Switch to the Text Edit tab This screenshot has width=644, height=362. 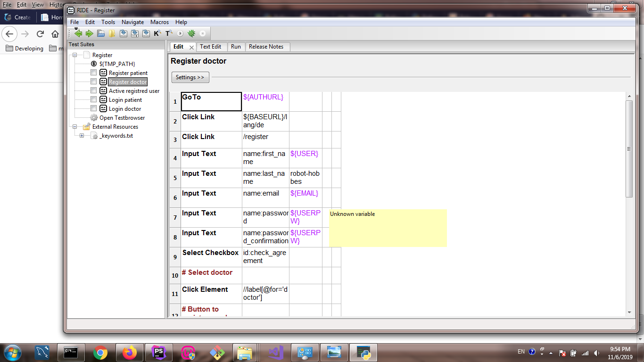click(211, 47)
